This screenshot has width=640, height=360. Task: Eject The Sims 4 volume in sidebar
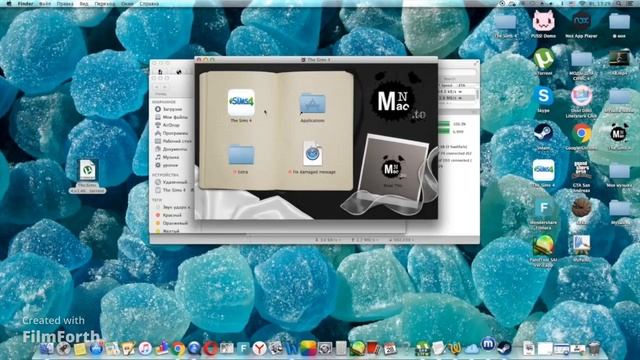(x=192, y=190)
